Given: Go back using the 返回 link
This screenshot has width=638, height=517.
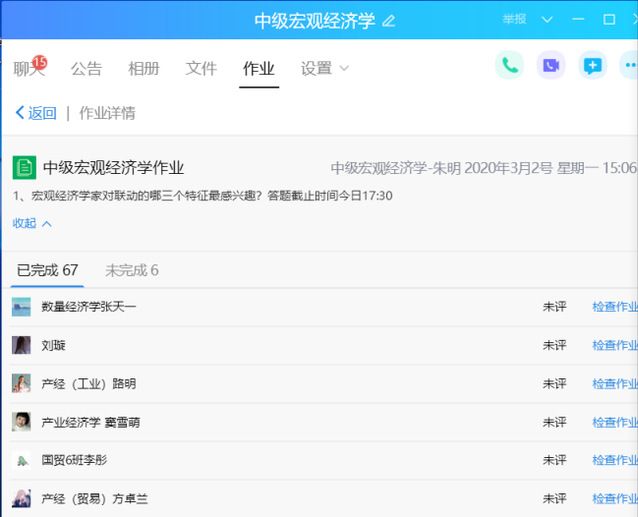Looking at the screenshot, I should [x=36, y=113].
